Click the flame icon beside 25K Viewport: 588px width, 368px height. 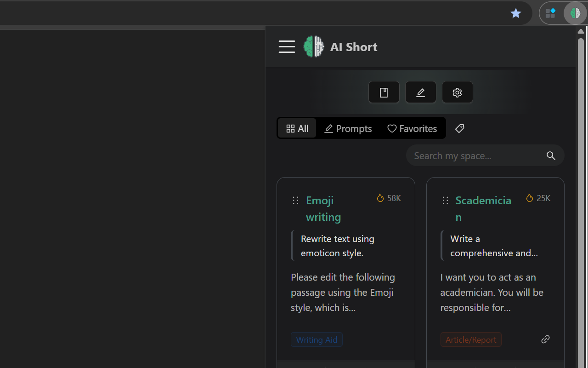[x=530, y=198]
